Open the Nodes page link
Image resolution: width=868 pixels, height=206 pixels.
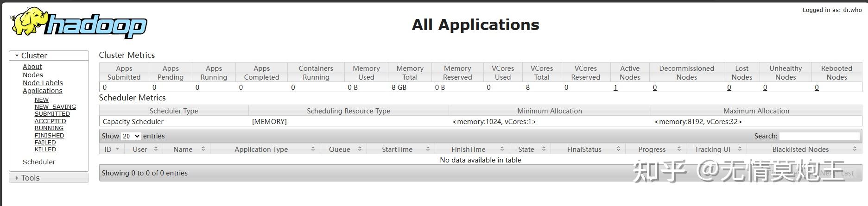(32, 75)
